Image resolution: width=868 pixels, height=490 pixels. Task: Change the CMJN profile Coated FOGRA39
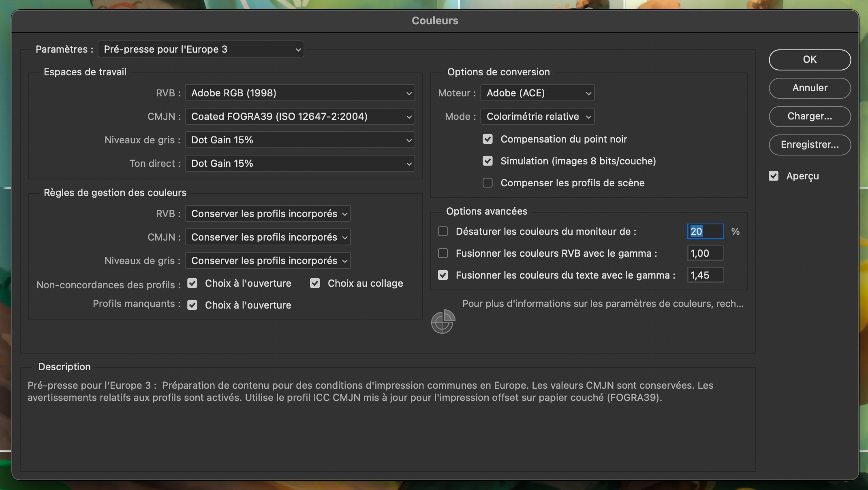tap(299, 116)
